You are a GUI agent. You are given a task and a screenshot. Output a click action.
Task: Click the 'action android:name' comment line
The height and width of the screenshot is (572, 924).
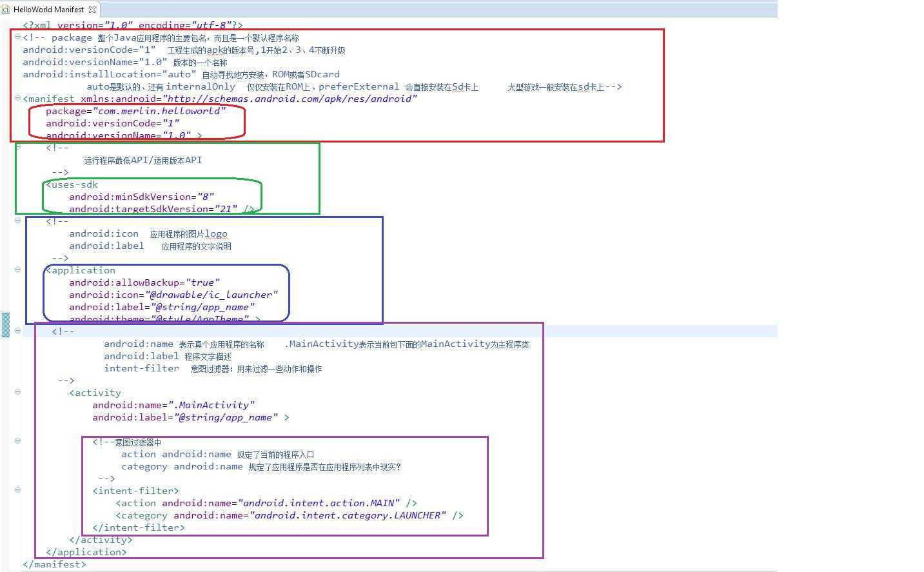(x=218, y=454)
